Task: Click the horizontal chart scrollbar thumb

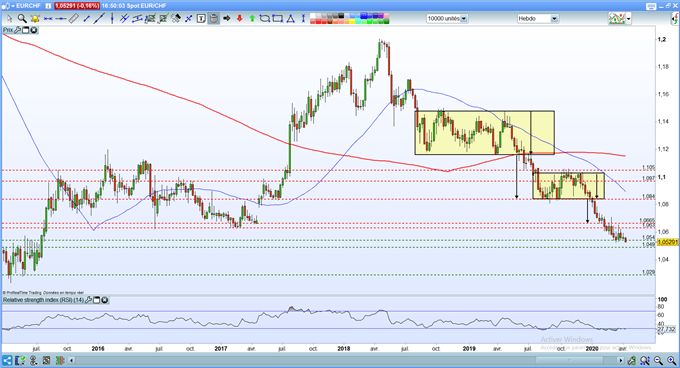Action: [569, 360]
